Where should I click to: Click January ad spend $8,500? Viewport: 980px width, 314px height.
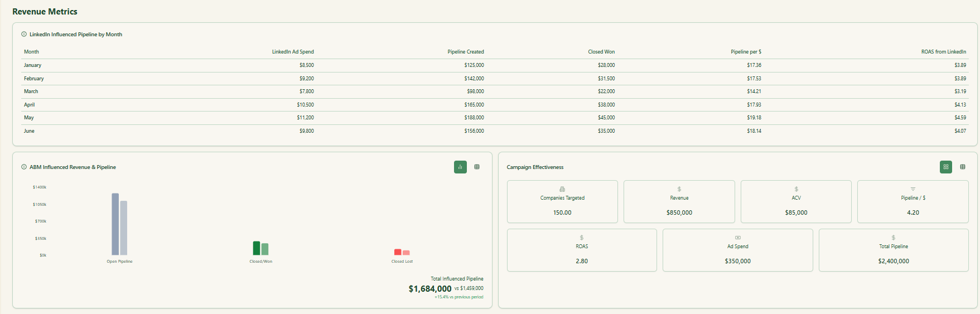pyautogui.click(x=307, y=65)
